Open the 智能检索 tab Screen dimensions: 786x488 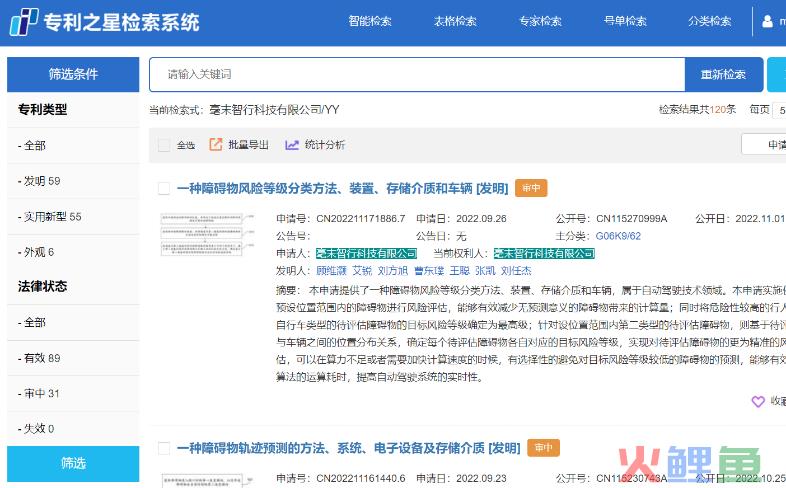[x=370, y=21]
